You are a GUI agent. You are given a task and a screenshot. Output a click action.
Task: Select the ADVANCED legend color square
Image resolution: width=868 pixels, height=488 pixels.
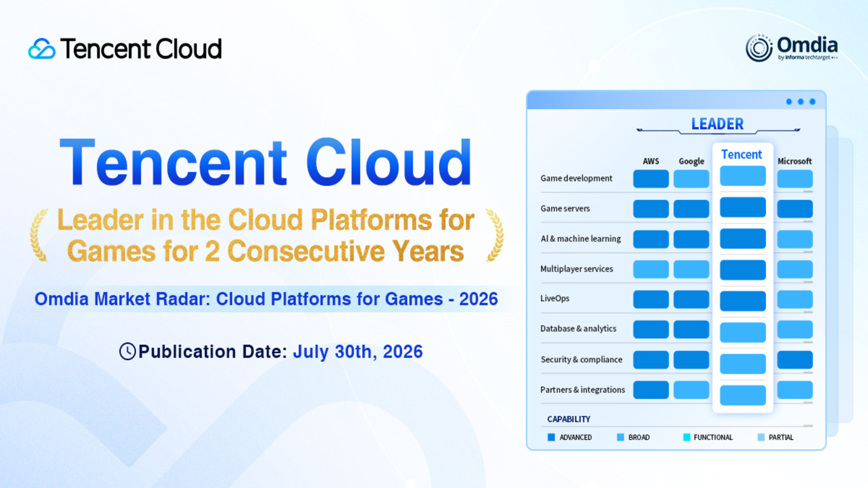click(551, 437)
